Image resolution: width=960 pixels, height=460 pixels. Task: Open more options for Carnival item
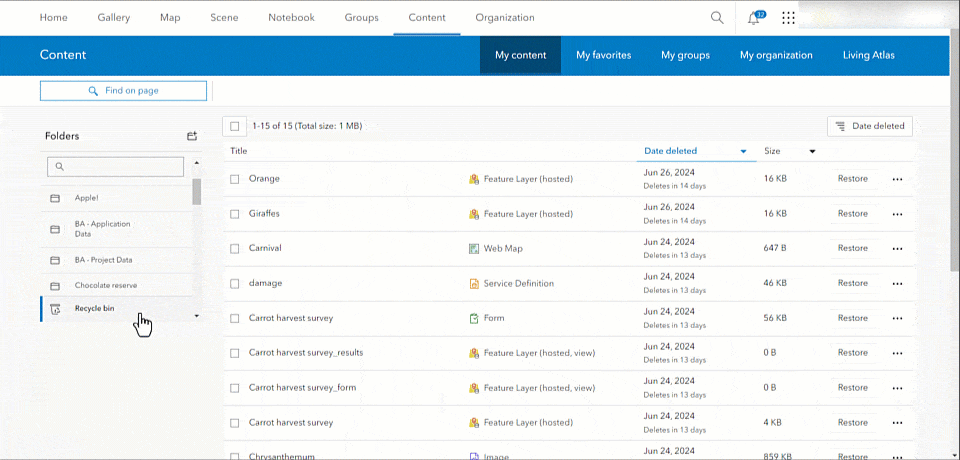click(x=896, y=248)
